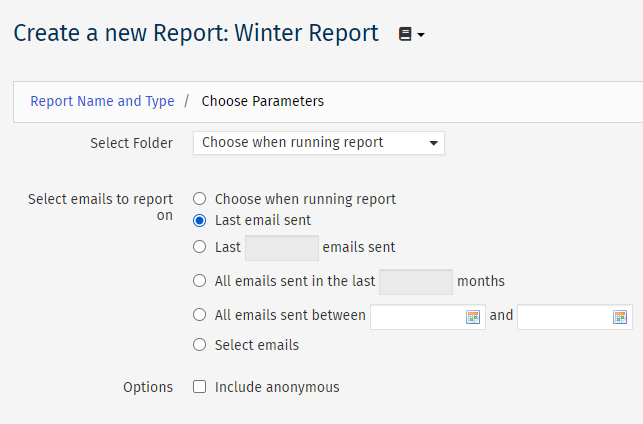Image resolution: width=643 pixels, height=424 pixels.
Task: Select 'All emails sent in the last' radio
Action: tap(200, 281)
